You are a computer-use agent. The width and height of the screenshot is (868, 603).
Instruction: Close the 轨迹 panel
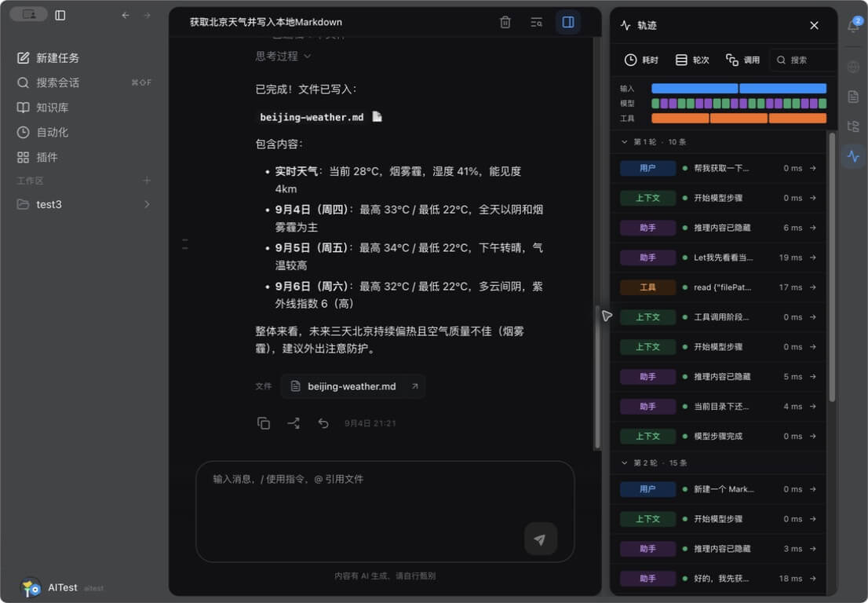814,25
